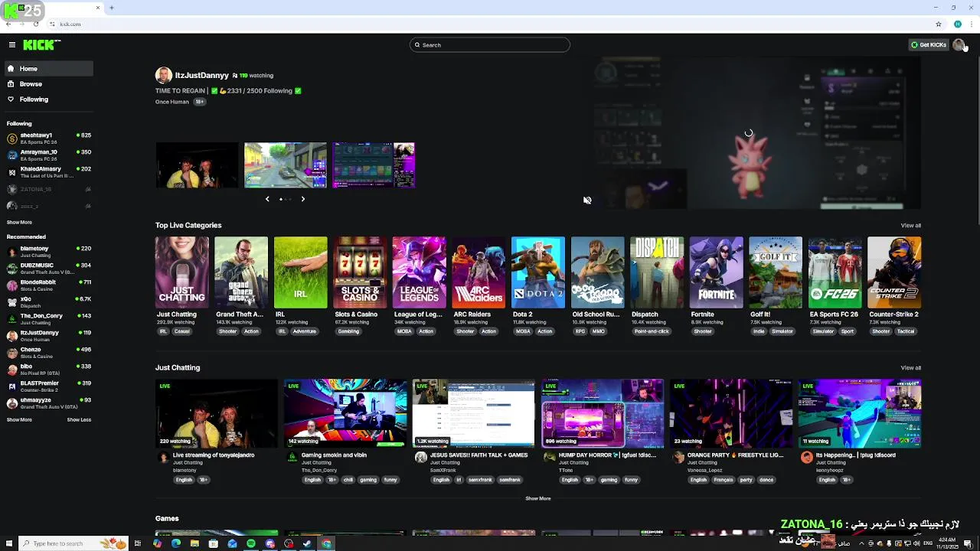Bookmark this page with star icon
The height and width of the screenshot is (551, 980).
click(939, 24)
